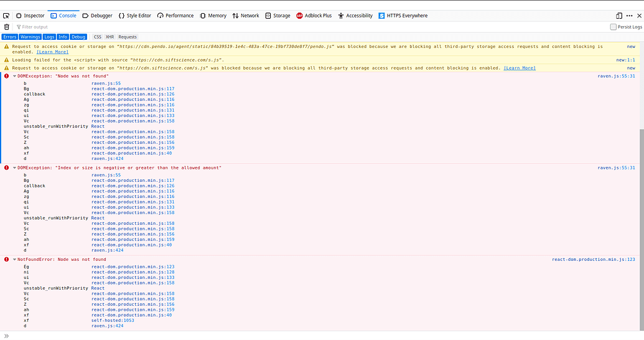Screen dimensions: 644x340
Task: Open Learn More link in pendo warning
Action: pyautogui.click(x=52, y=52)
